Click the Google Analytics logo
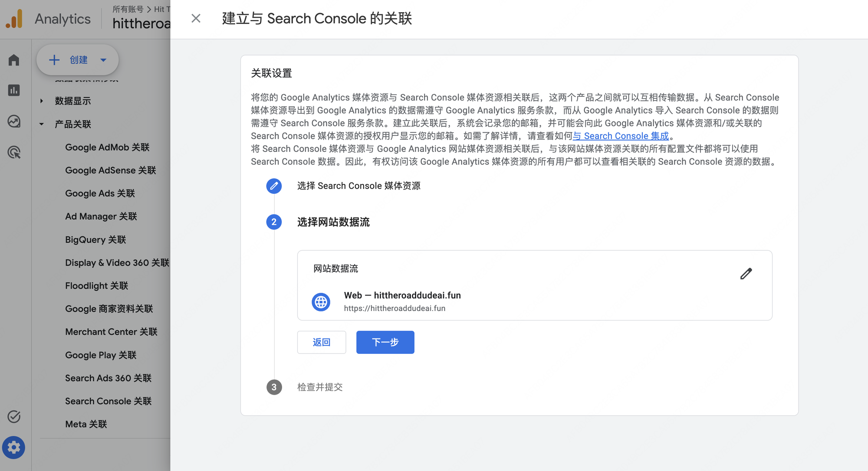 click(14, 19)
